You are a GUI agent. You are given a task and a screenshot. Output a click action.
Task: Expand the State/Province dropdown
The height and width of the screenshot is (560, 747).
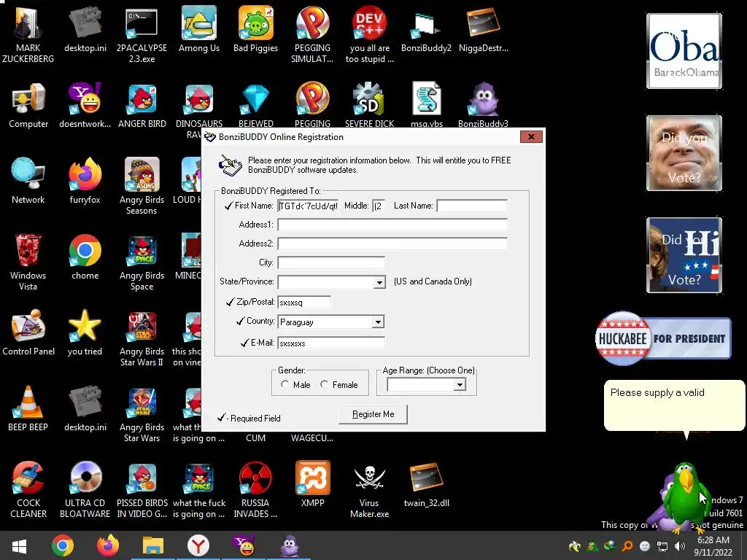[379, 282]
